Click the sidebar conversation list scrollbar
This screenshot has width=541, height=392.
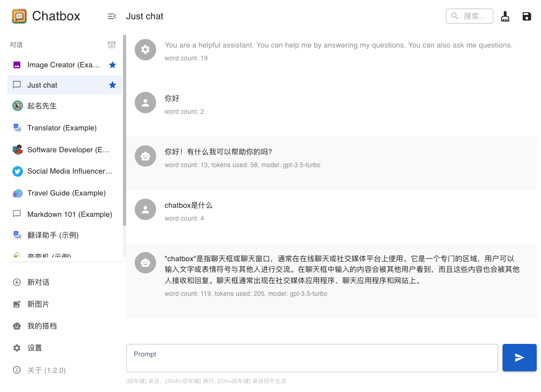coord(124,130)
